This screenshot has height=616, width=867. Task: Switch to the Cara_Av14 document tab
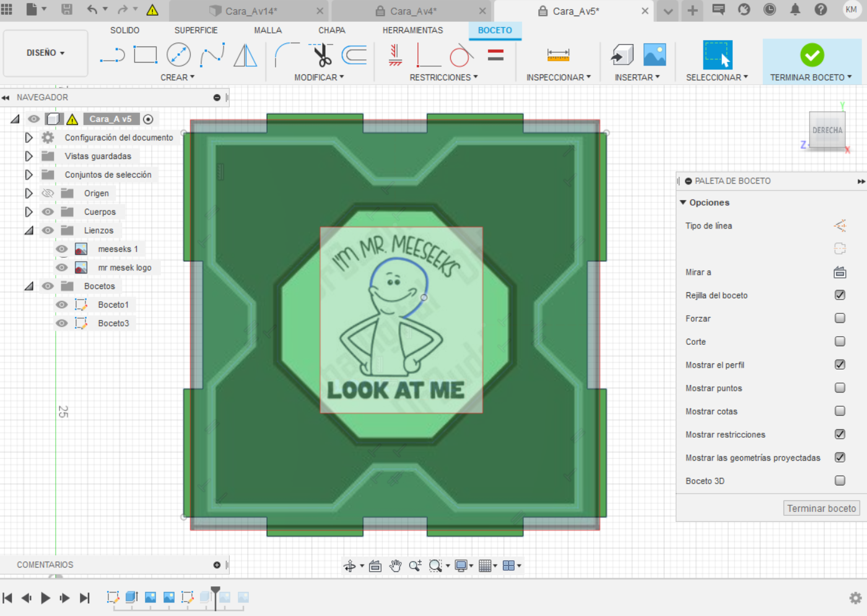[x=251, y=11]
